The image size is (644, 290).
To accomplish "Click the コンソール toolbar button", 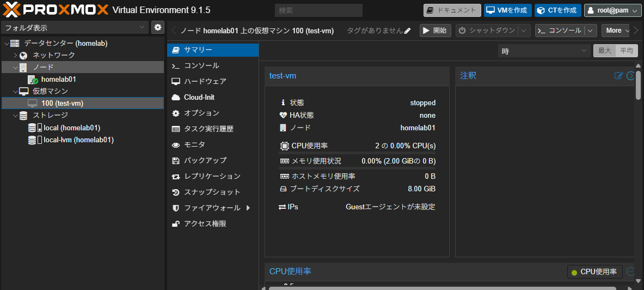I will coord(560,31).
